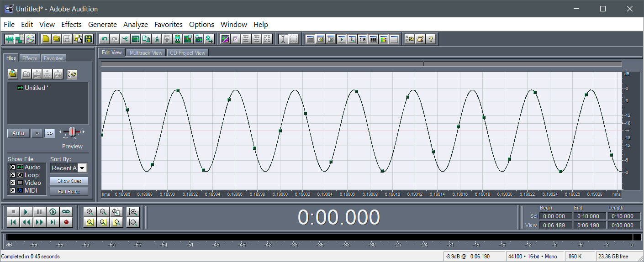The width and height of the screenshot is (644, 262).
Task: Click the Record button in transport controls
Action: 66,222
